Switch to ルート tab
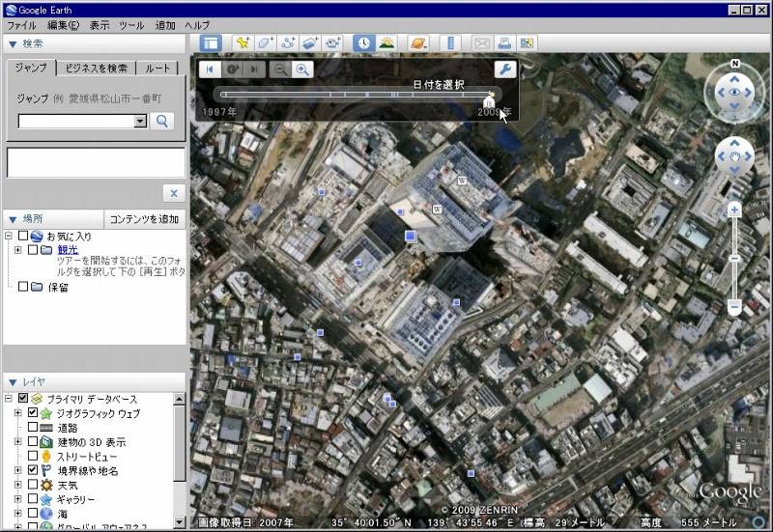Image resolution: width=773 pixels, height=532 pixels. click(157, 69)
